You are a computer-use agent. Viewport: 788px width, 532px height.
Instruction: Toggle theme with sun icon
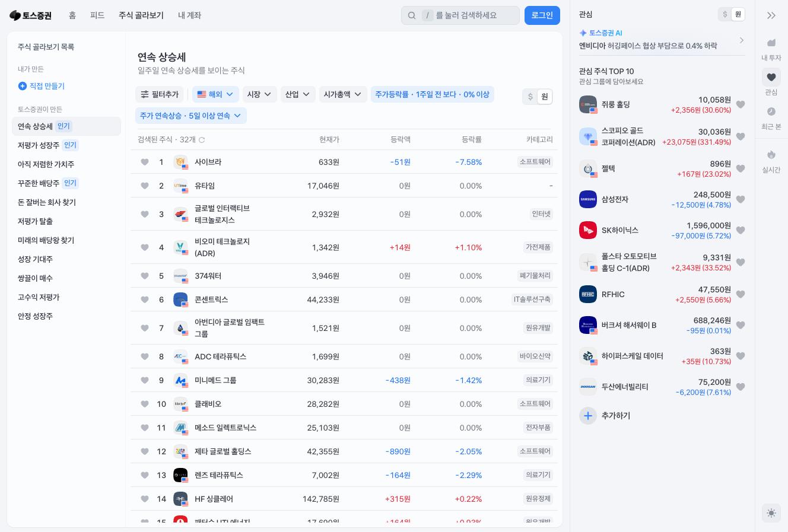[771, 513]
